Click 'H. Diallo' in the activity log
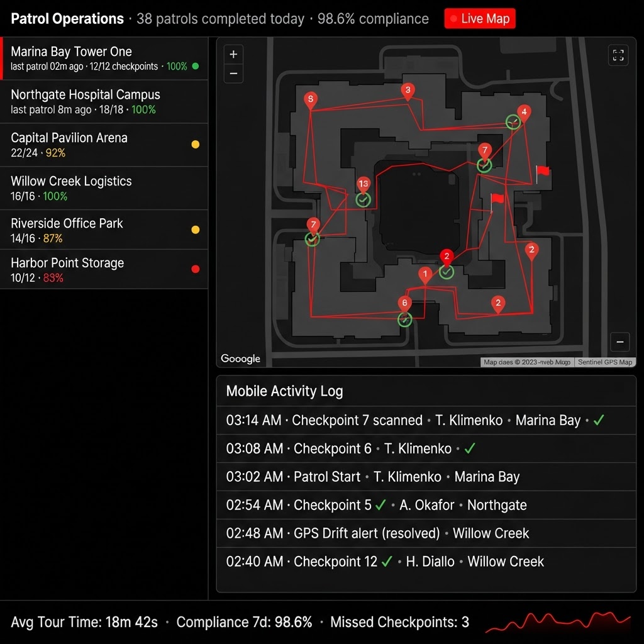Viewport: 644px width, 644px height. [x=430, y=561]
